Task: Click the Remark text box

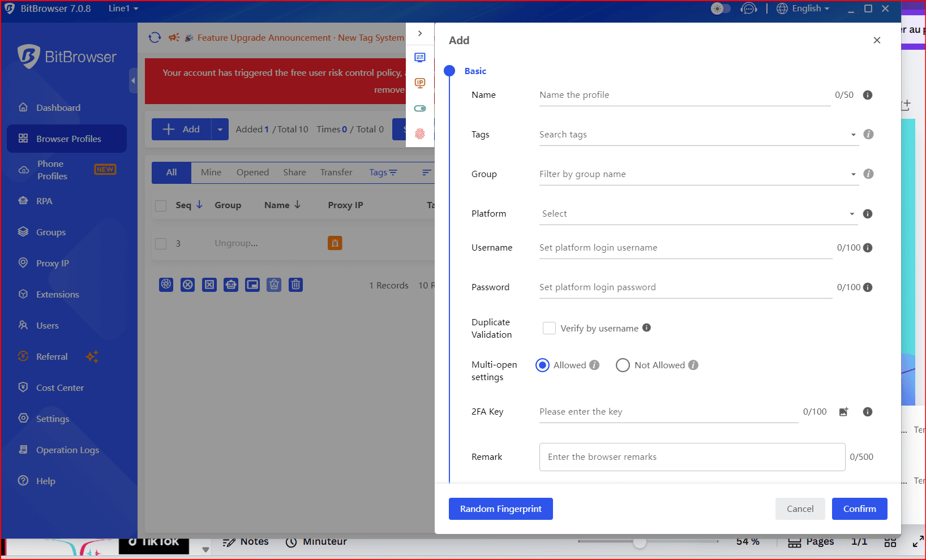Action: 692,457
